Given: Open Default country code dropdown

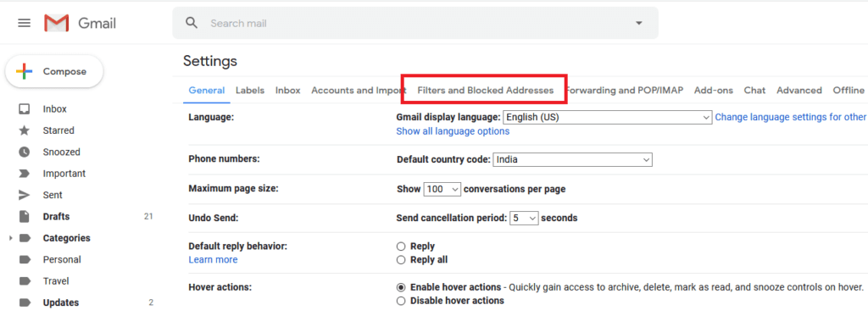Looking at the screenshot, I should tap(572, 160).
